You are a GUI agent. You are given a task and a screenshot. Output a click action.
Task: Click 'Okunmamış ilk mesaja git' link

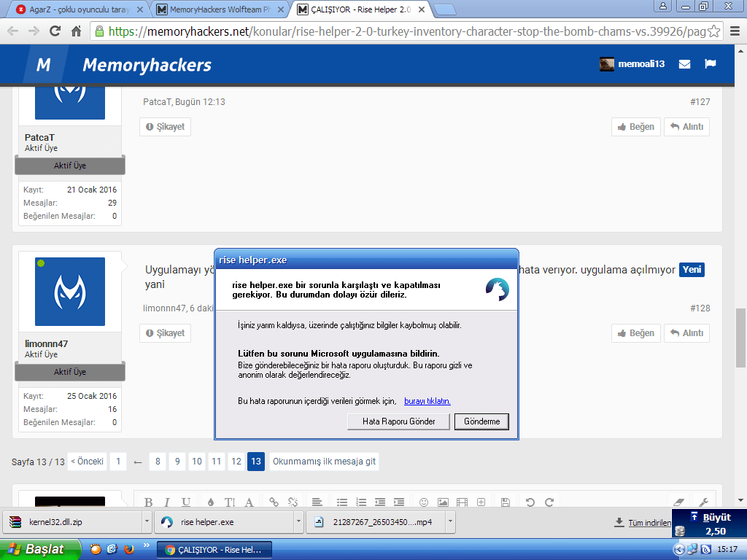pos(324,462)
